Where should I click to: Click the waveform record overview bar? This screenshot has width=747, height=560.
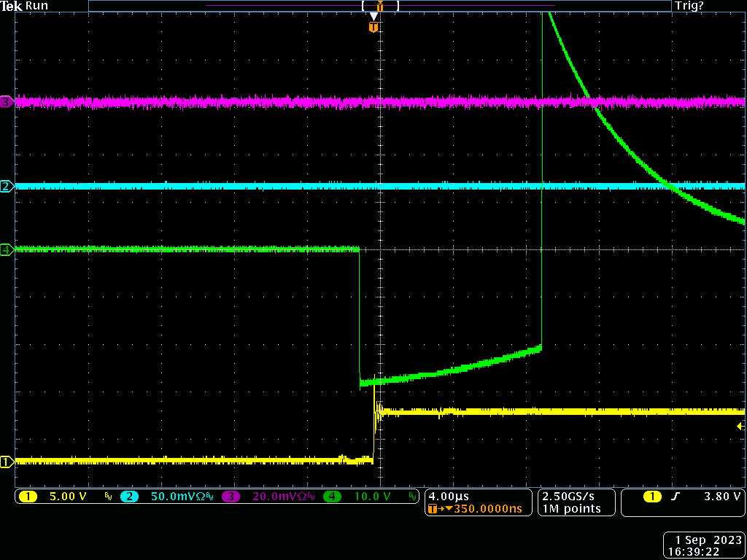(379, 6)
